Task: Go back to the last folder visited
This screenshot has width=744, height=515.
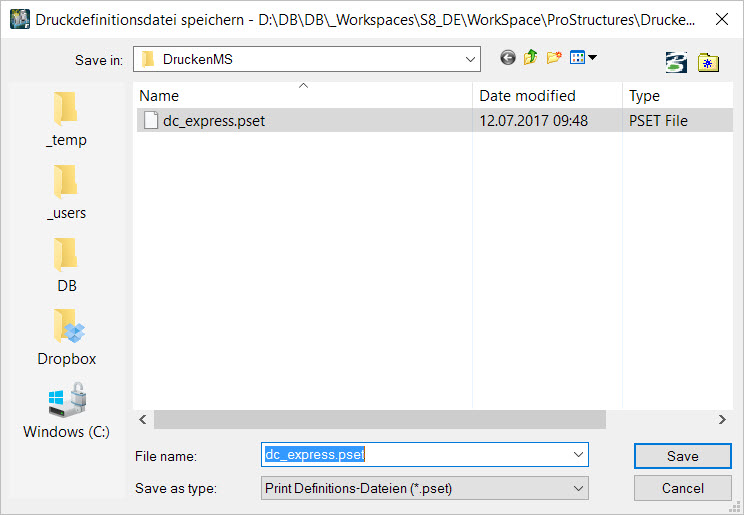Action: (508, 58)
